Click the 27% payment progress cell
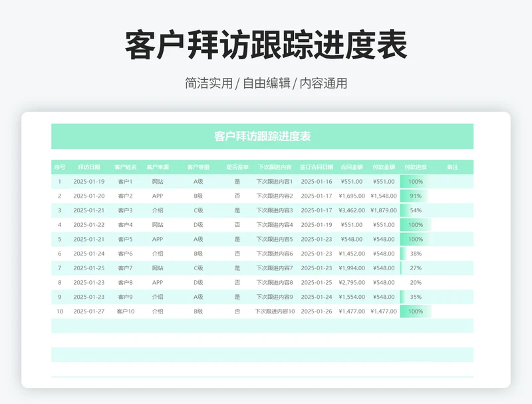The image size is (532, 404). tap(416, 268)
